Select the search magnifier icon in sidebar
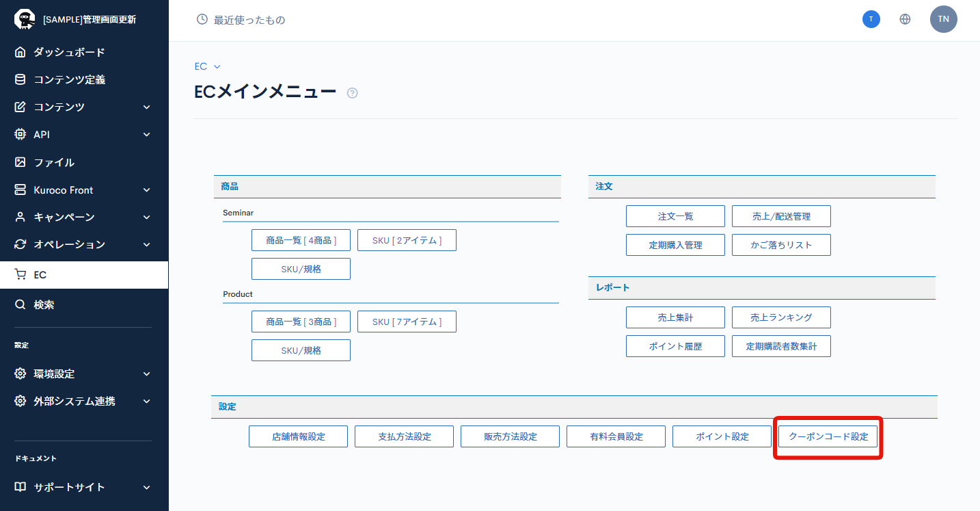 click(x=21, y=304)
